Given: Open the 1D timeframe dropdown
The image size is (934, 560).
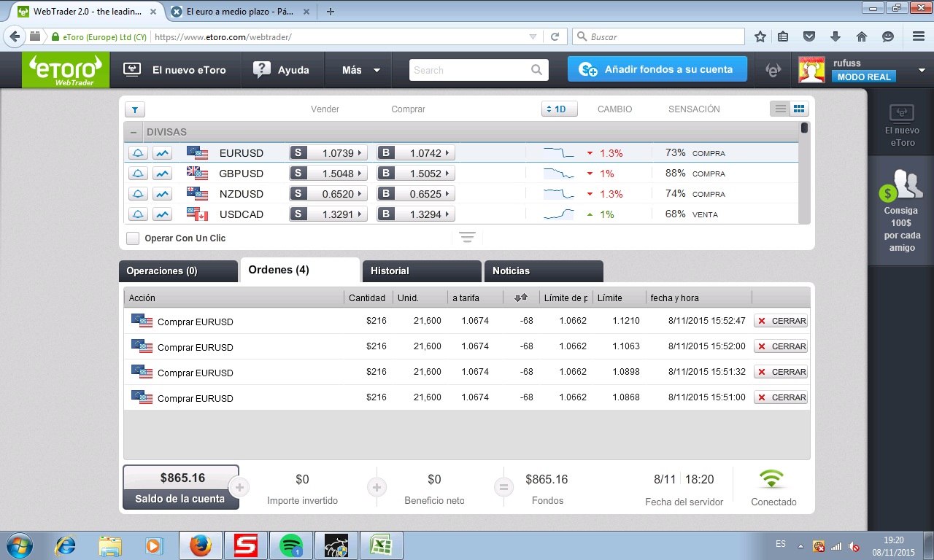Looking at the screenshot, I should tap(560, 109).
